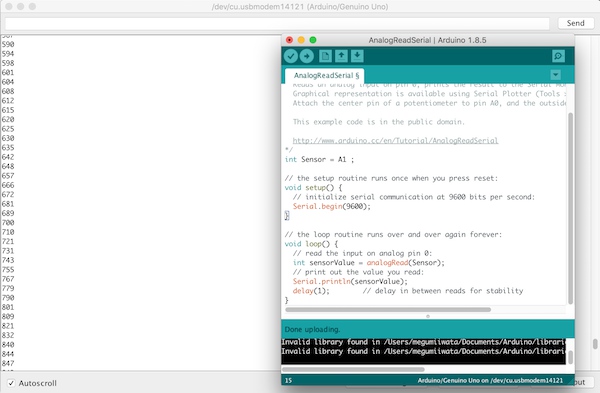Click the Verify checkmark button in Arduino toolbar
This screenshot has width=600, height=393.
click(x=291, y=56)
